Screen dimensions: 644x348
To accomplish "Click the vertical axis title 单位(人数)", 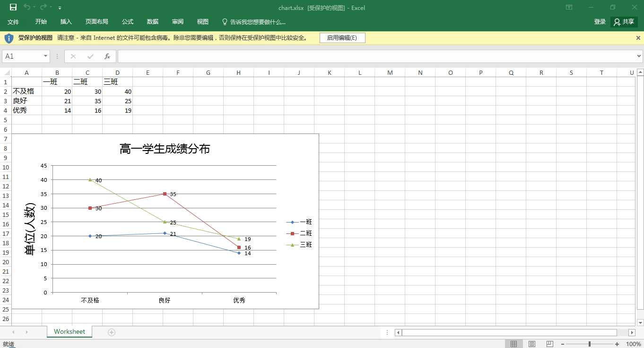I will 30,229.
